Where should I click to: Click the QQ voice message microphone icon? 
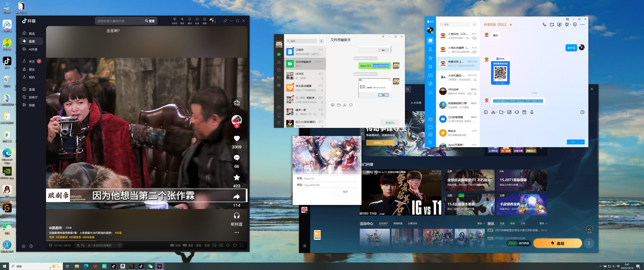[x=532, y=112]
